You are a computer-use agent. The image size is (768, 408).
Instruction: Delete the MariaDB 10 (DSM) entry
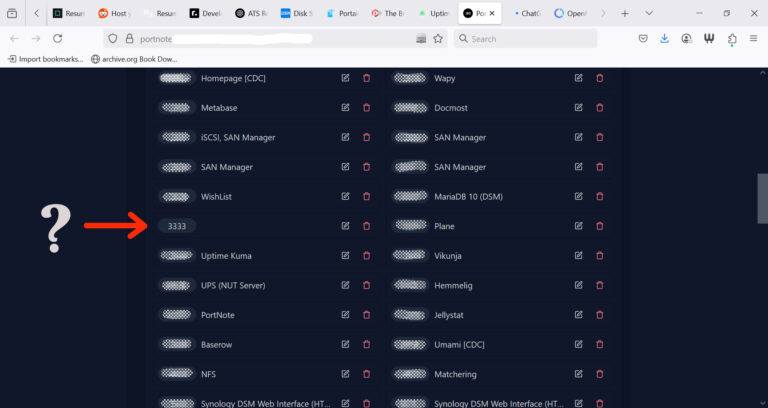[x=600, y=196]
